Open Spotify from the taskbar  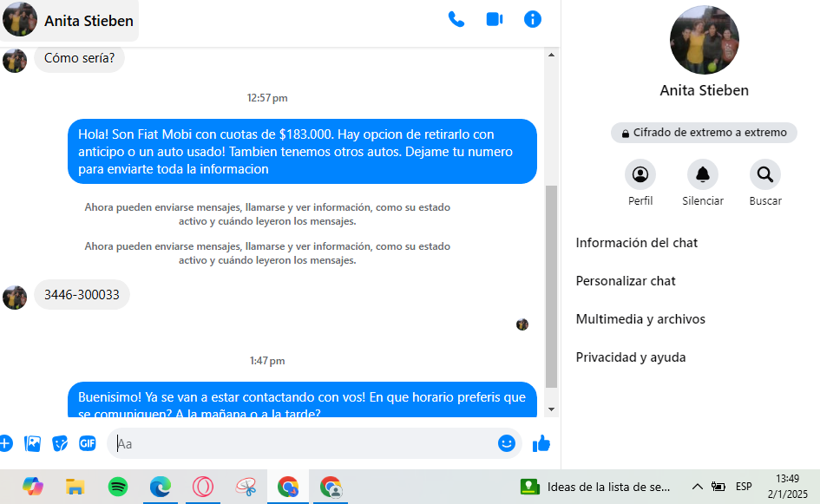point(118,487)
